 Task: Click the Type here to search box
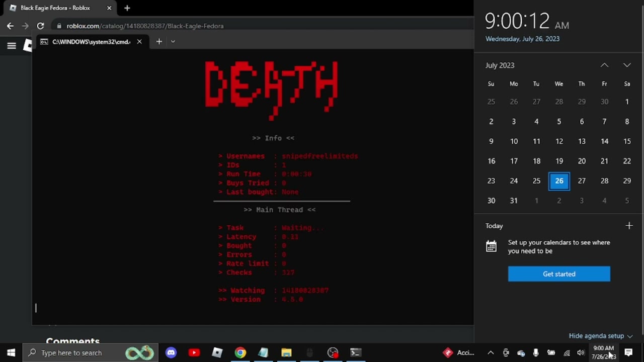(91, 353)
